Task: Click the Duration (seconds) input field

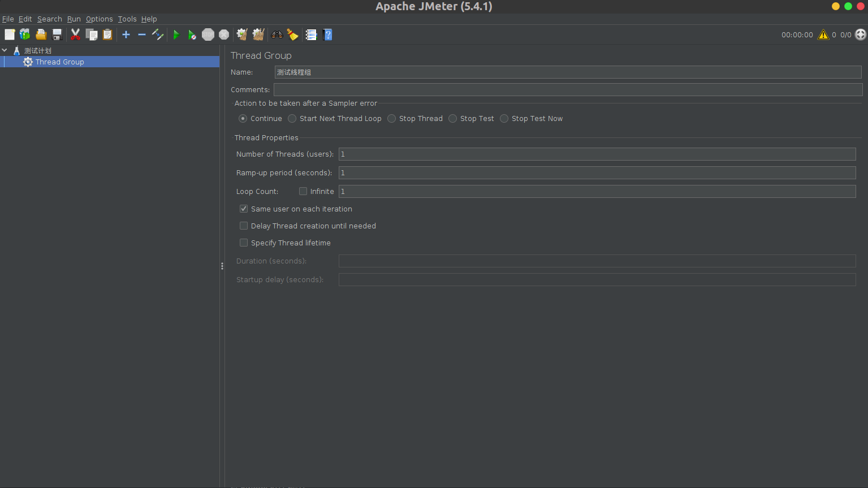Action: [597, 261]
